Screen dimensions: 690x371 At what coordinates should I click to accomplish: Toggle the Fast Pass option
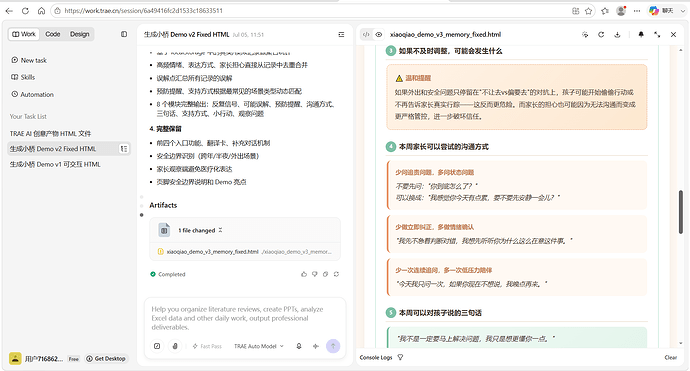(x=207, y=346)
